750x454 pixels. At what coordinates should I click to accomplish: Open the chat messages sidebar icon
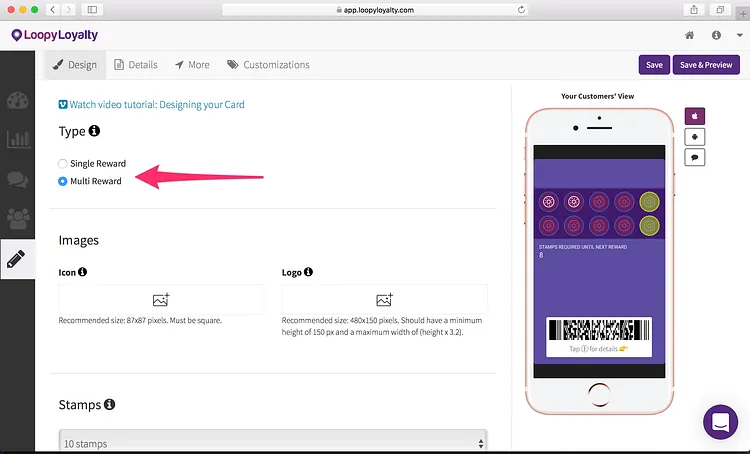tap(18, 179)
